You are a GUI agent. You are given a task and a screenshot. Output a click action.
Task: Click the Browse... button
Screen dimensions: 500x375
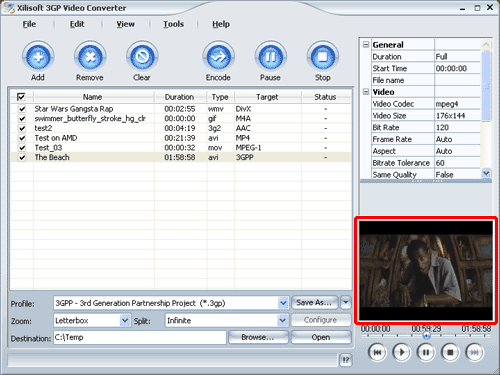pyautogui.click(x=258, y=337)
